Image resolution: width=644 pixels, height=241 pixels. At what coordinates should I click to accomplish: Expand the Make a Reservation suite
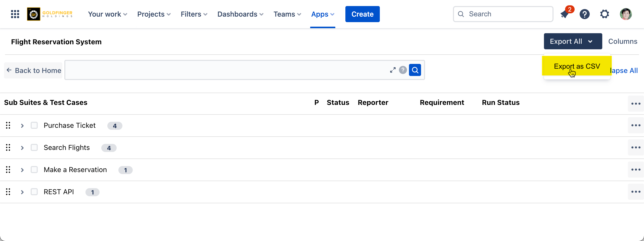[22, 170]
